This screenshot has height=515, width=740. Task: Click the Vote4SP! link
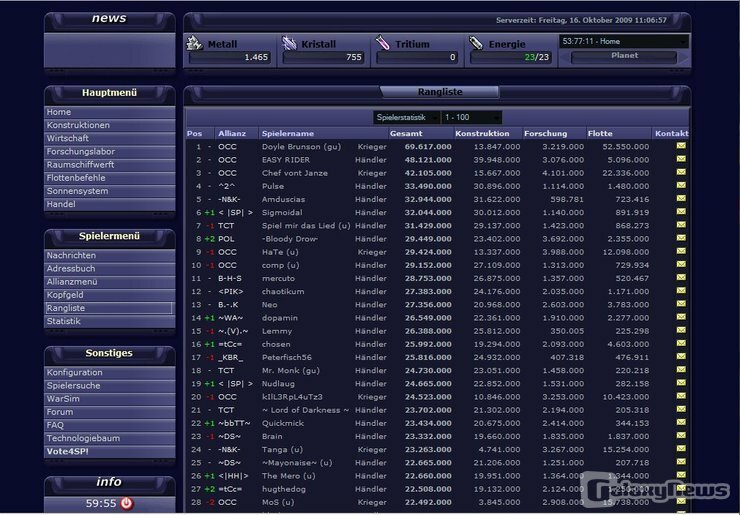tap(109, 452)
